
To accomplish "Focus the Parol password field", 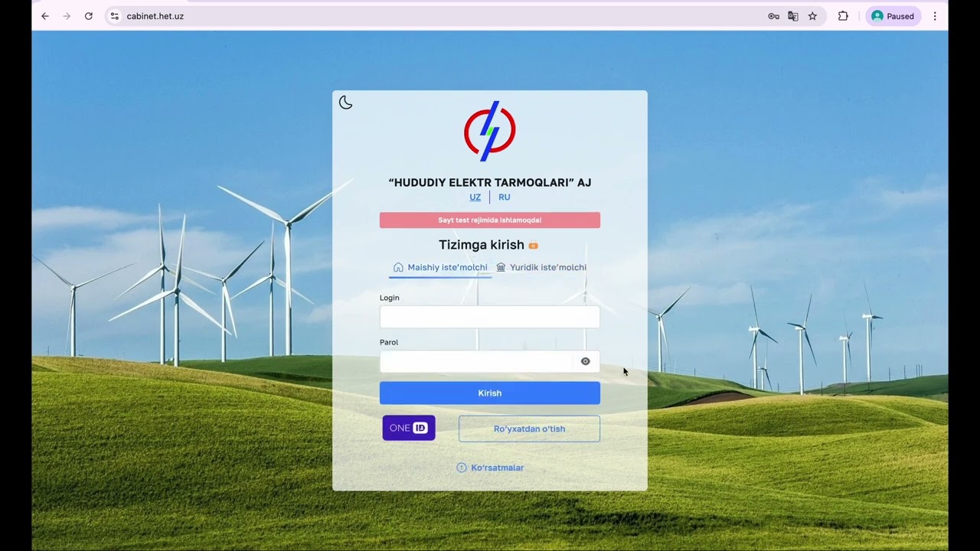I will [x=490, y=361].
